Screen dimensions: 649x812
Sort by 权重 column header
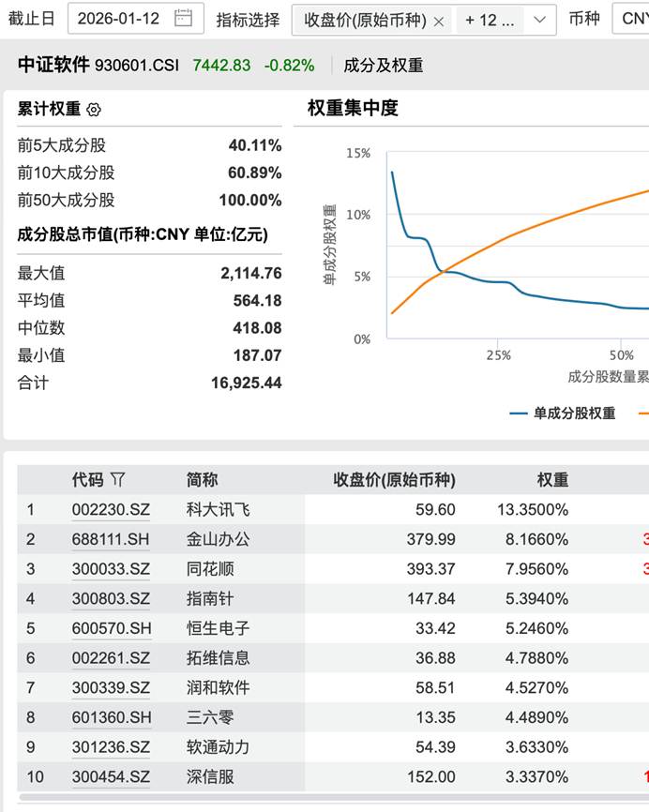552,479
